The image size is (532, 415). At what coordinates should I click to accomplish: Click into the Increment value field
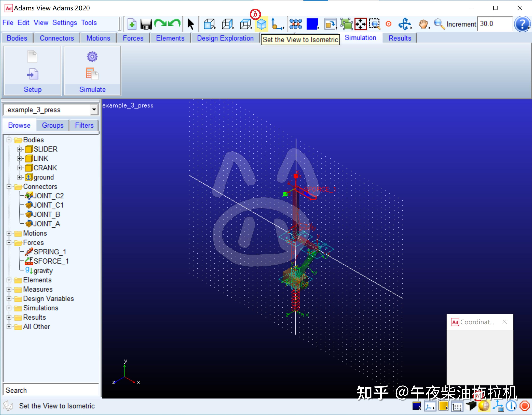[x=495, y=24]
